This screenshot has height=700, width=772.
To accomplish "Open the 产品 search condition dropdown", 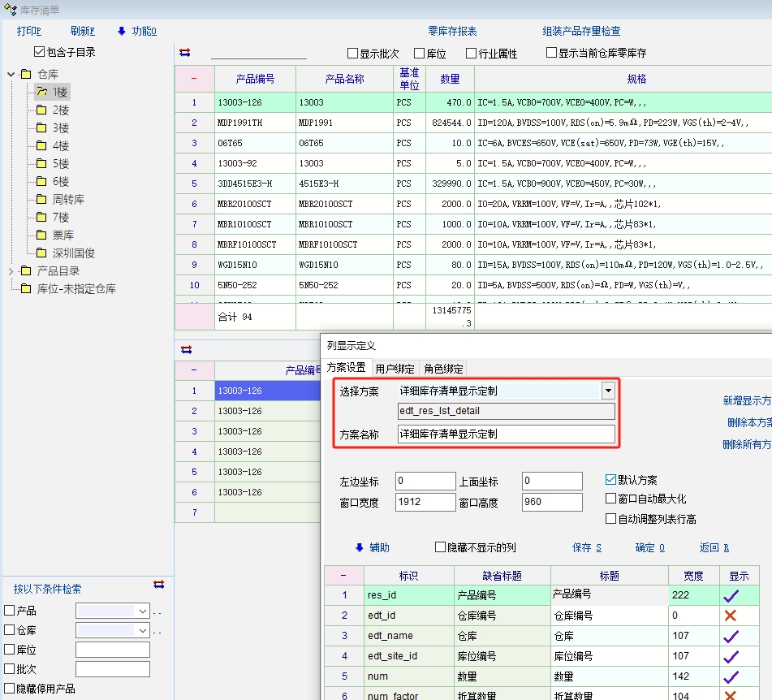I will pyautogui.click(x=143, y=611).
